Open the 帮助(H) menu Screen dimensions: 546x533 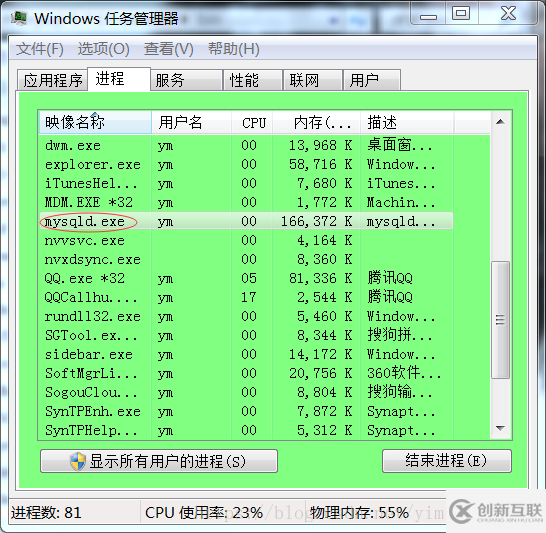(x=234, y=49)
